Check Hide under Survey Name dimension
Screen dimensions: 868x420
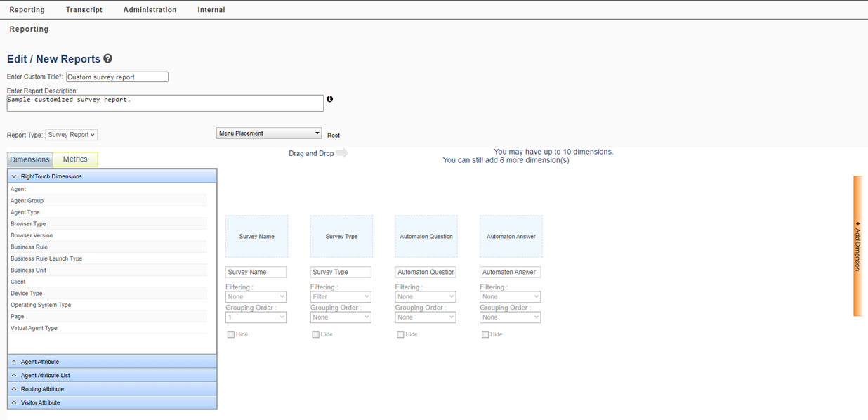tap(231, 335)
